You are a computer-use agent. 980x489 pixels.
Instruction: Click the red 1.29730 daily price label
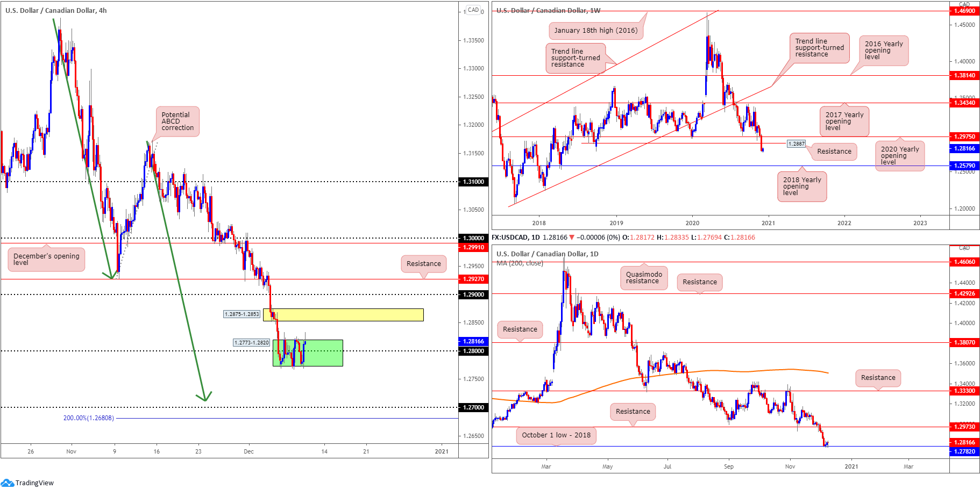[x=964, y=427]
